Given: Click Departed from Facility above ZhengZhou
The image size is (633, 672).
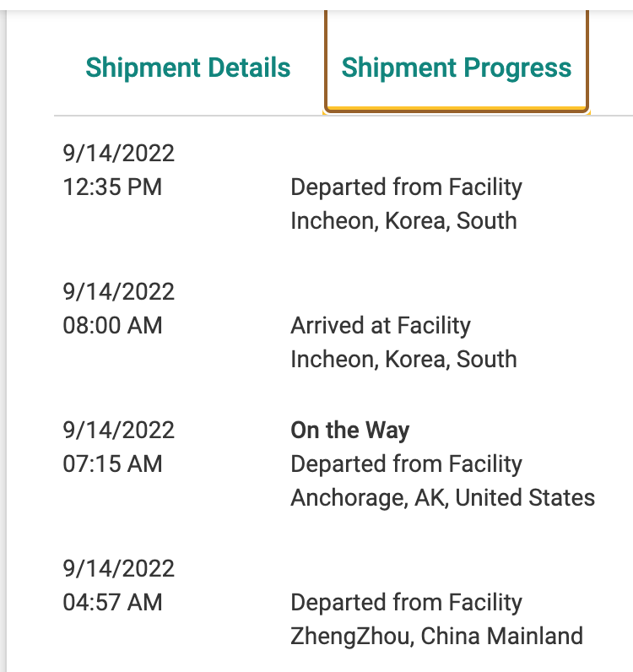Looking at the screenshot, I should (x=406, y=603).
